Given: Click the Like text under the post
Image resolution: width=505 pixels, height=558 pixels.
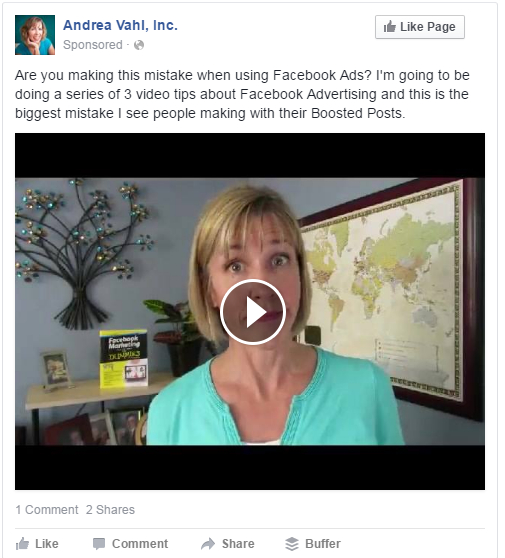Looking at the screenshot, I should point(47,544).
